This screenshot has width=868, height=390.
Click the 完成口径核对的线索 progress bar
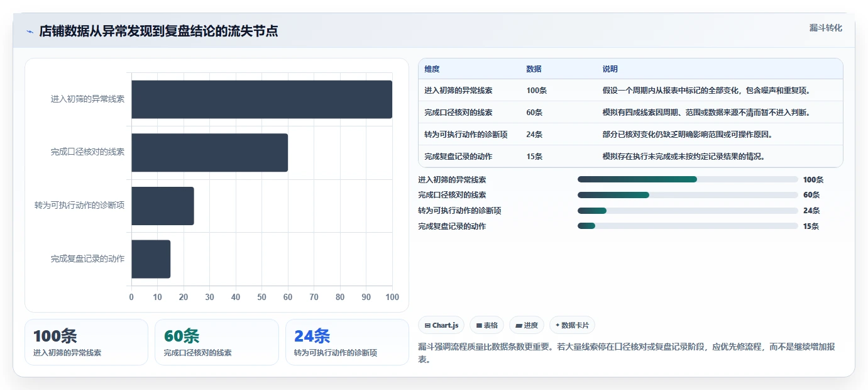click(688, 195)
